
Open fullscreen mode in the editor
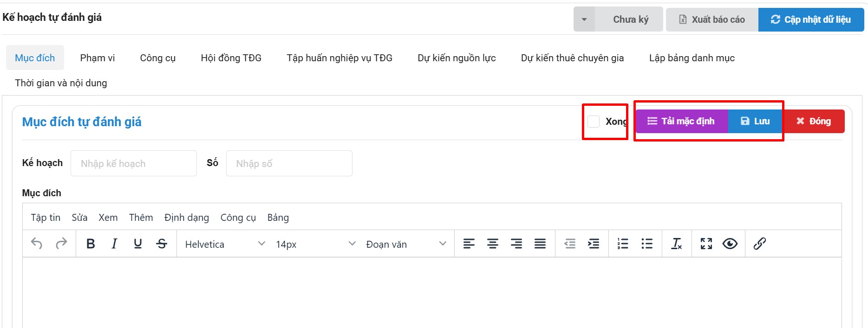[706, 244]
